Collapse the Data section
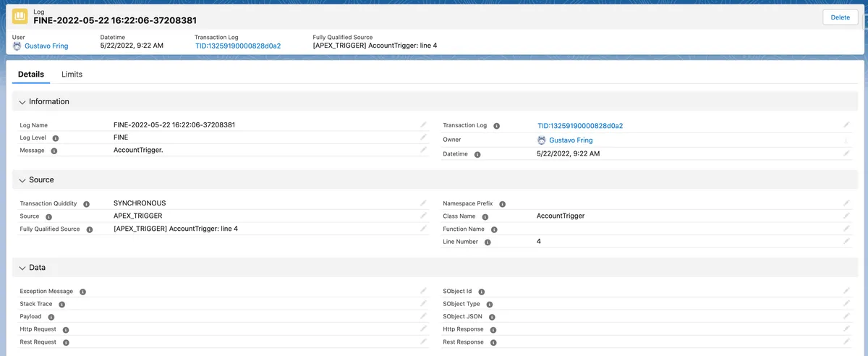Screen dimensions: 868x356 pos(22,268)
